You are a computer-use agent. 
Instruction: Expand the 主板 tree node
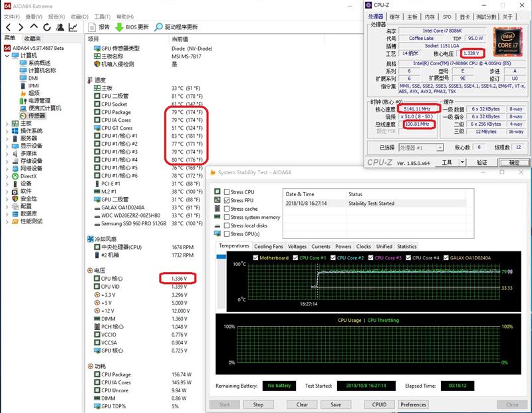pyautogui.click(x=7, y=124)
